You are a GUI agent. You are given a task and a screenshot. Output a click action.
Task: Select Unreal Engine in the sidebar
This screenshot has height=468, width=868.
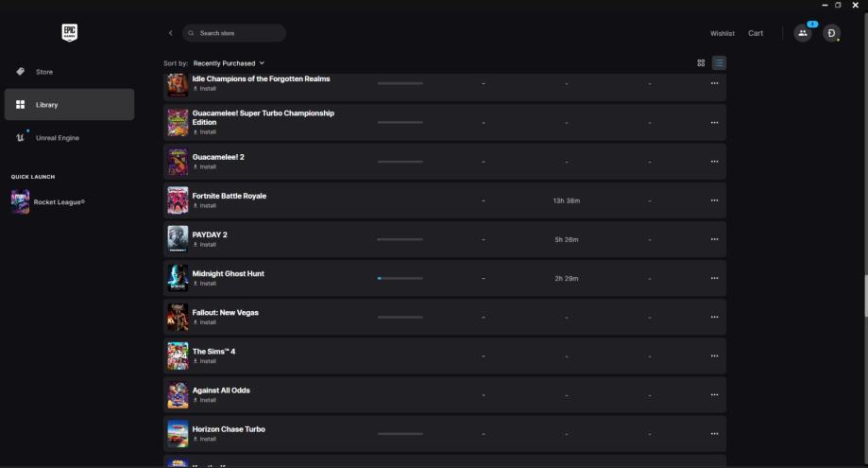click(57, 138)
